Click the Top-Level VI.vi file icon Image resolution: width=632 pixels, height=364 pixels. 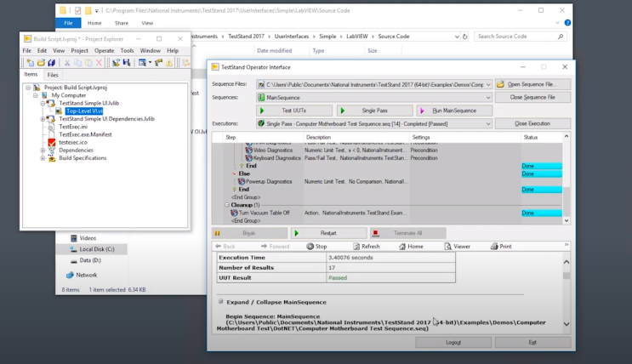59,111
